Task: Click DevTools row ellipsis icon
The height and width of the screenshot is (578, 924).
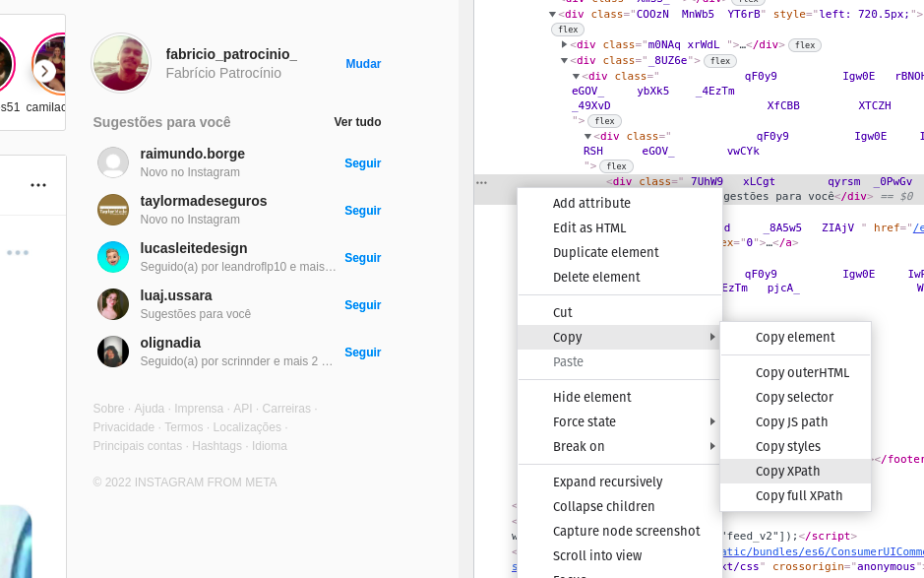Action: 481,182
